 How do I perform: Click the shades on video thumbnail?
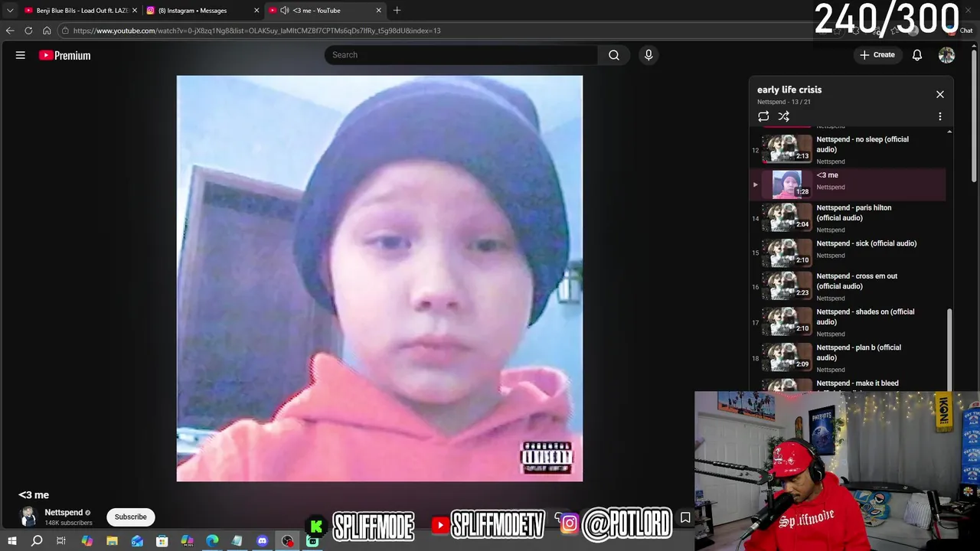pyautogui.click(x=787, y=321)
